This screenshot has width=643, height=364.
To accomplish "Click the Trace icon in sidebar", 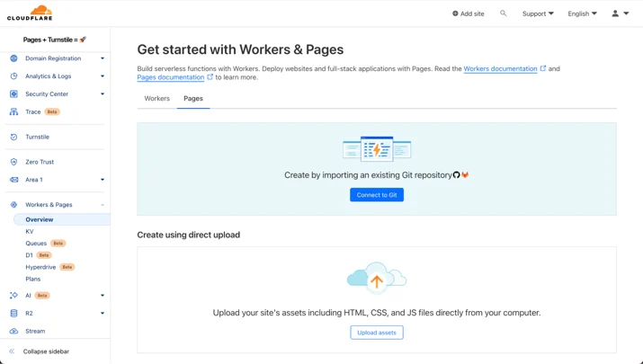I will (x=13, y=112).
